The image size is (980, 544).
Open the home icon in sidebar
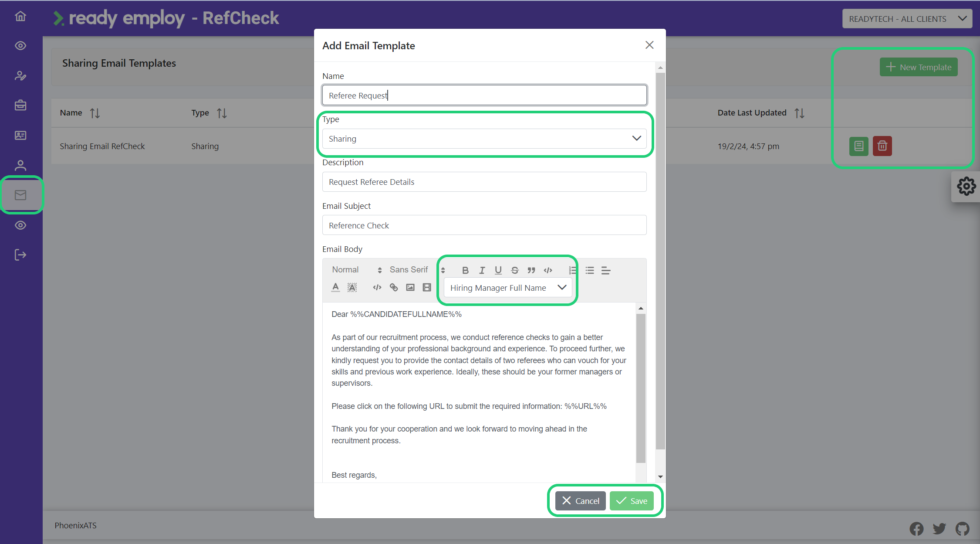[20, 17]
